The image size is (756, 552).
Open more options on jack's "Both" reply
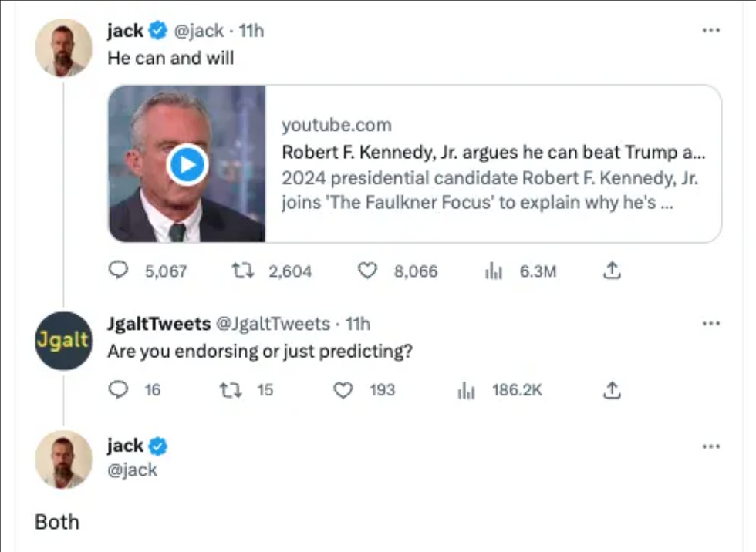[710, 446]
